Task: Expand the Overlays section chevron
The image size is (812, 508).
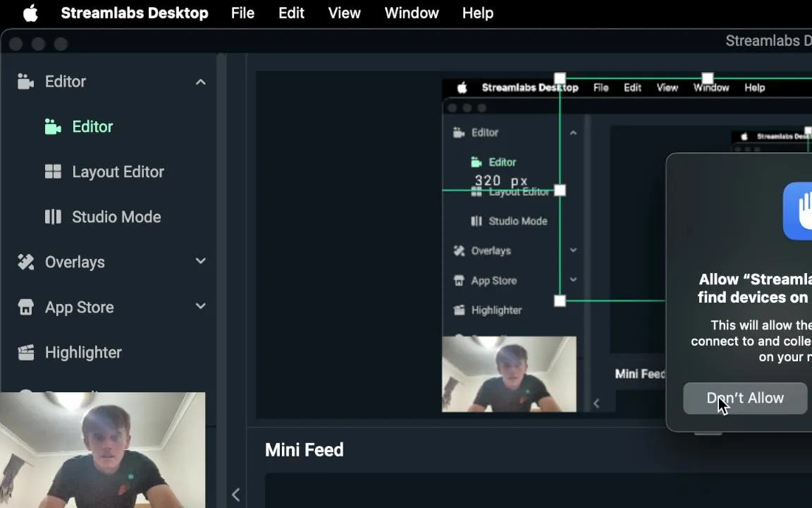Action: point(200,261)
